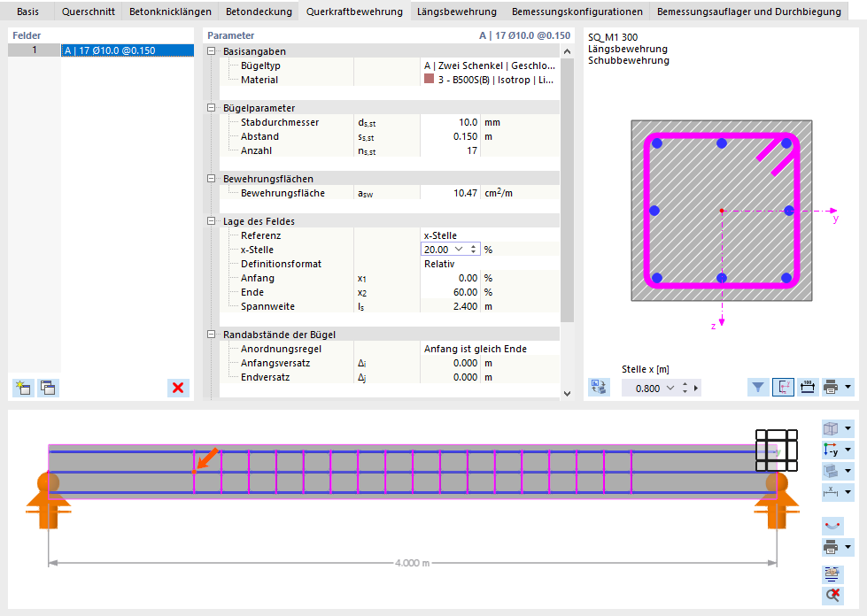Open the beam view print dropdown arrow
867x616 pixels.
click(x=848, y=548)
